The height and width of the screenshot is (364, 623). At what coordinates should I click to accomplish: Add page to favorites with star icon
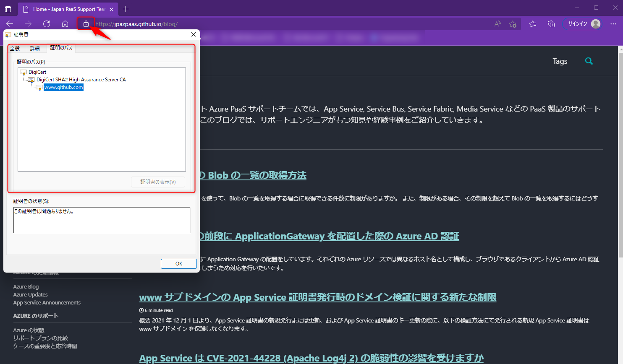tap(513, 24)
